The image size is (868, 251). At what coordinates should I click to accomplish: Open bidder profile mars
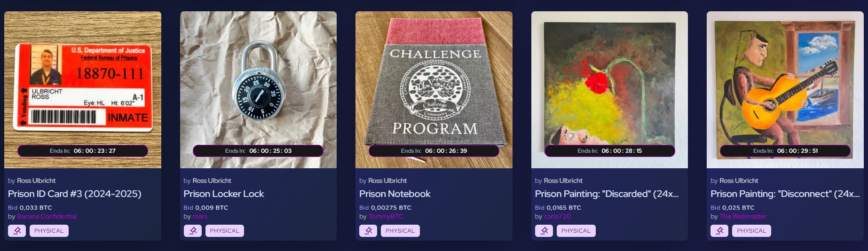click(x=200, y=217)
